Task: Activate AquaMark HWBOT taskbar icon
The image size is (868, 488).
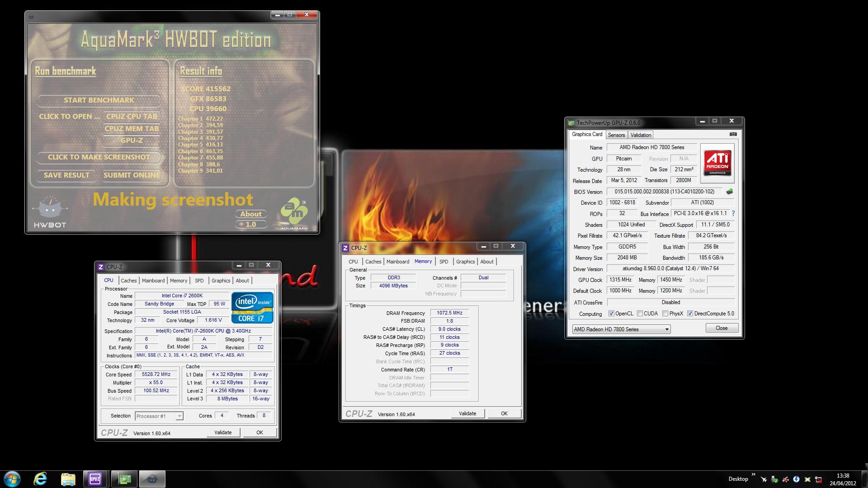Action: (152, 479)
